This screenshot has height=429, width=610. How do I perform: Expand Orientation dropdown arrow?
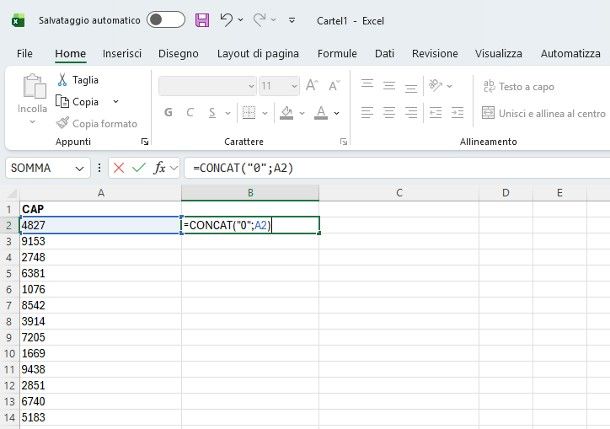(x=449, y=86)
